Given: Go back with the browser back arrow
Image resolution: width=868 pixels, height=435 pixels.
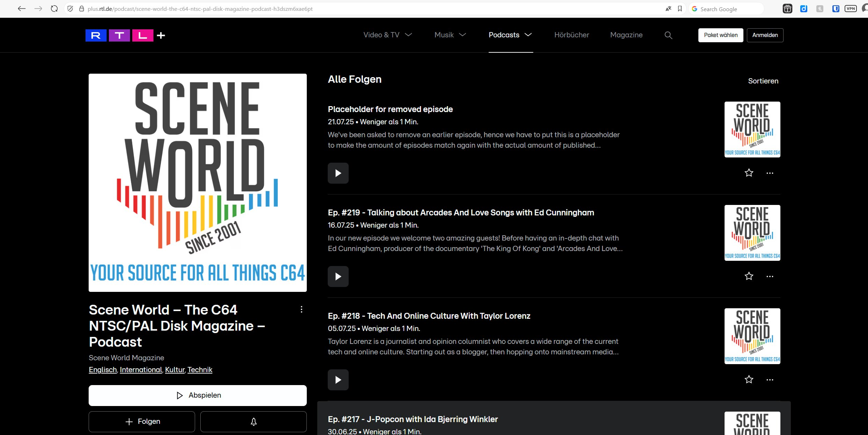Looking at the screenshot, I should [x=22, y=9].
